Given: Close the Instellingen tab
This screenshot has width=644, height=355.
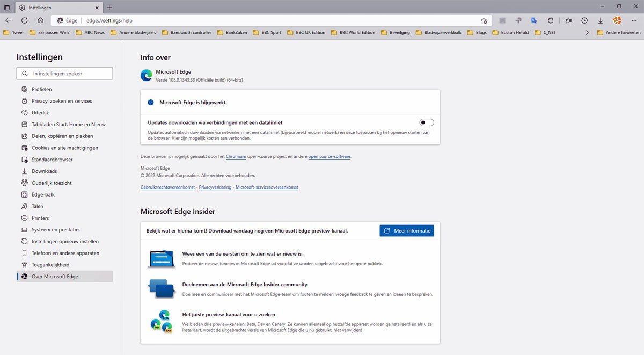Looking at the screenshot, I should (97, 8).
